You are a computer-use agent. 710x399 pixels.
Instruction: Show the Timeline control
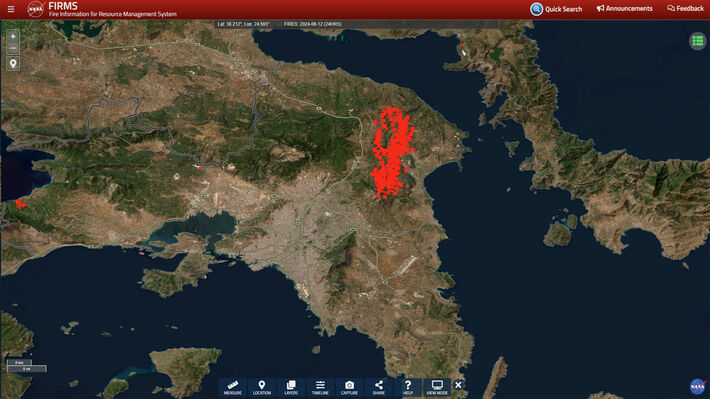point(320,388)
